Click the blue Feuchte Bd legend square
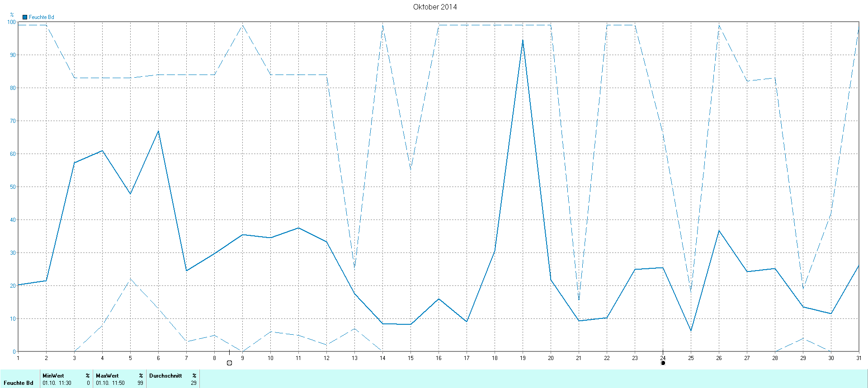Screen dimensions: 868x388 (25, 17)
